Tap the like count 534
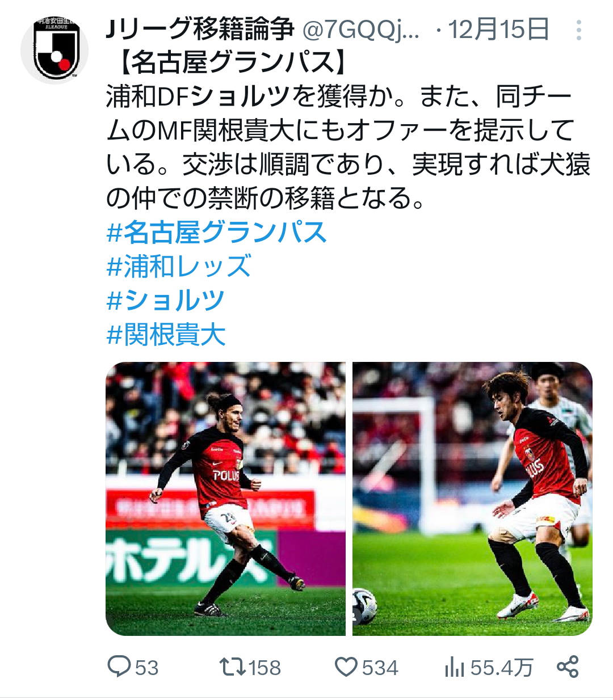Screen dimensions: 613x700 click(x=380, y=668)
